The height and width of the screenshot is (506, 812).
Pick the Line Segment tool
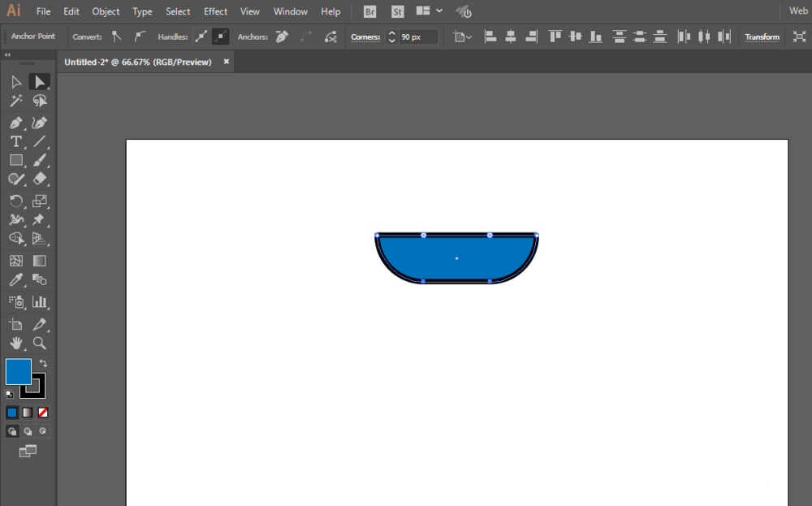(x=39, y=141)
